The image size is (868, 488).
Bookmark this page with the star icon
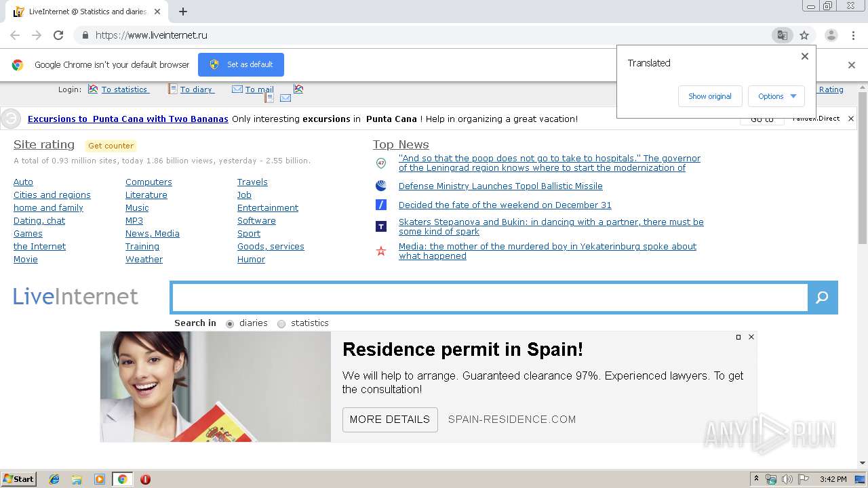(x=804, y=35)
